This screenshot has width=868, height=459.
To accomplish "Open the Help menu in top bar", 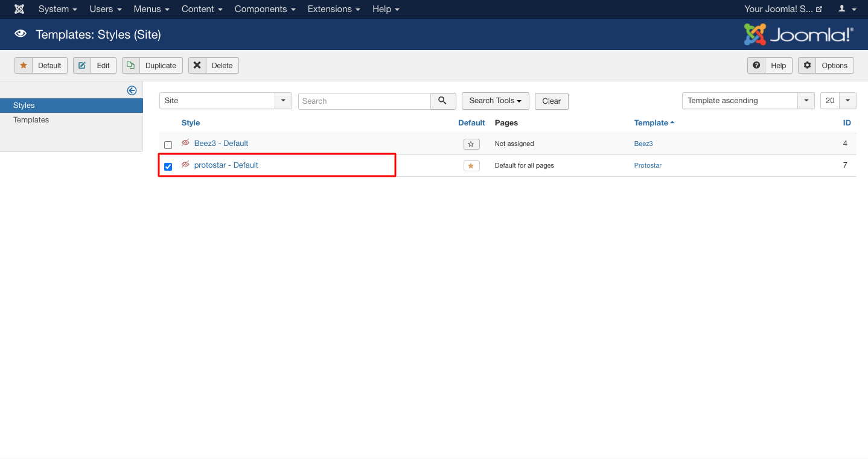I will pyautogui.click(x=386, y=9).
